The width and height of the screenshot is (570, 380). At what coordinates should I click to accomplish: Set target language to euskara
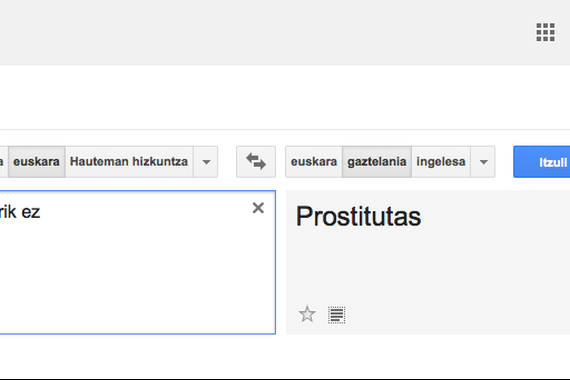click(314, 161)
